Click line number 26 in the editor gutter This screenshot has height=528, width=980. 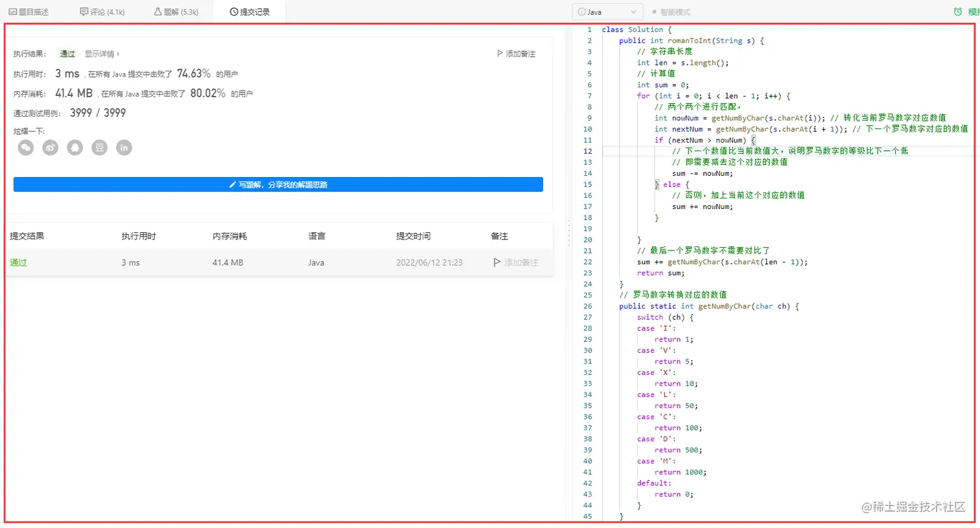click(x=587, y=306)
